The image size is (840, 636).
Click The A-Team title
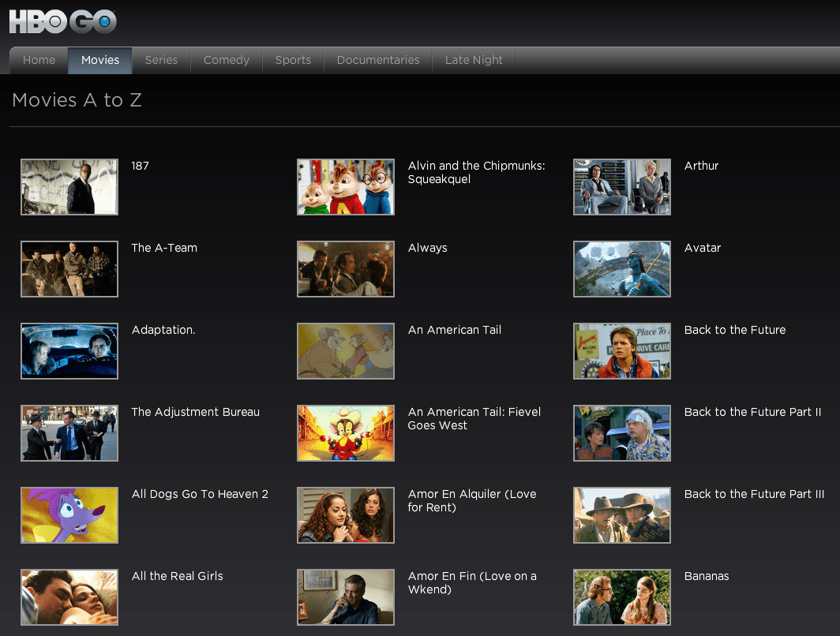(164, 248)
